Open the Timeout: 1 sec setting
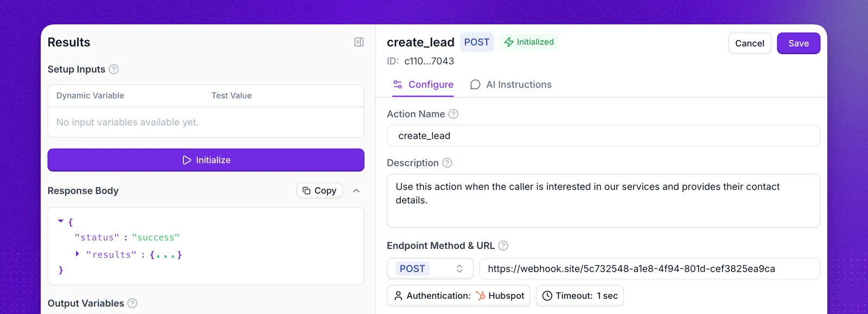Viewport: 868px width, 314px height. (580, 296)
